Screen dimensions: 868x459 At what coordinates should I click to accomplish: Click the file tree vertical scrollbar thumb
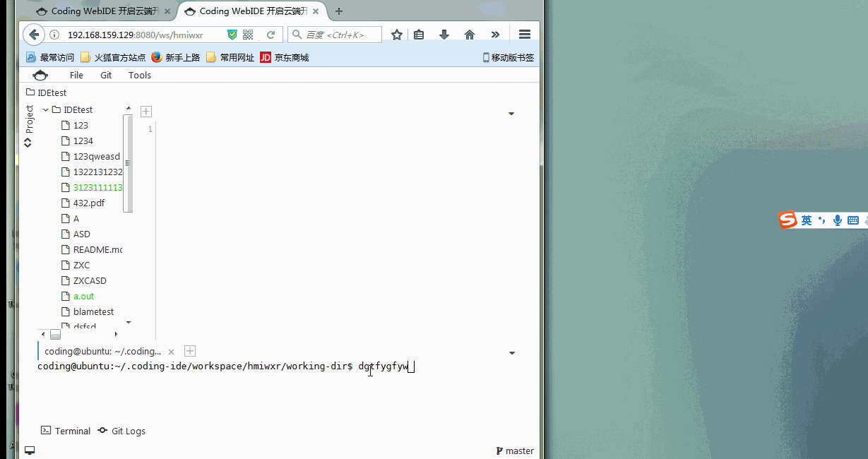click(x=128, y=163)
